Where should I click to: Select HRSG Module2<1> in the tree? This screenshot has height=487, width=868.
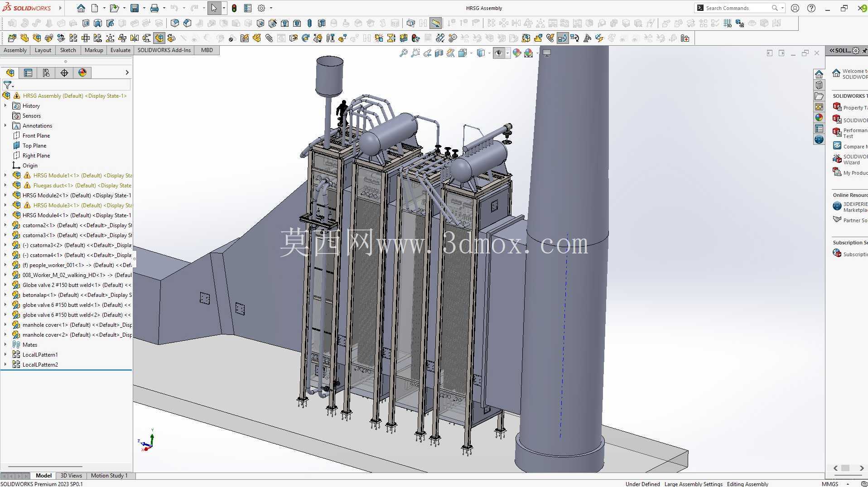(x=77, y=195)
